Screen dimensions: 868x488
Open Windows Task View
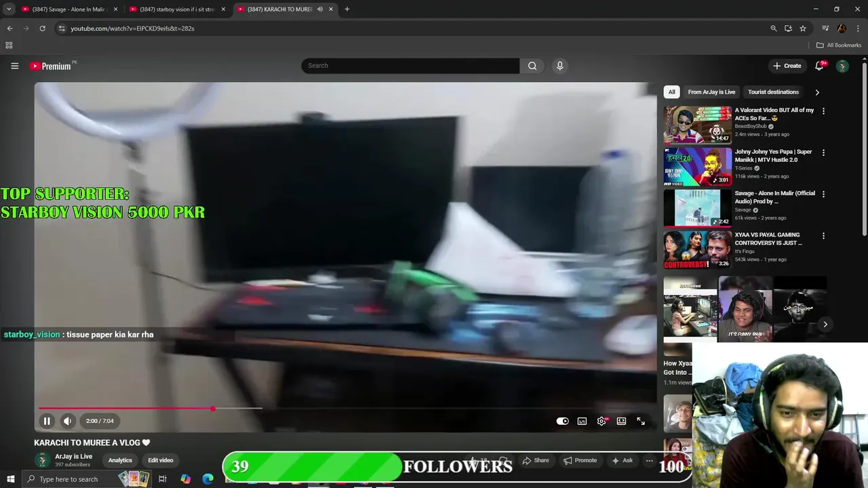coord(163,479)
